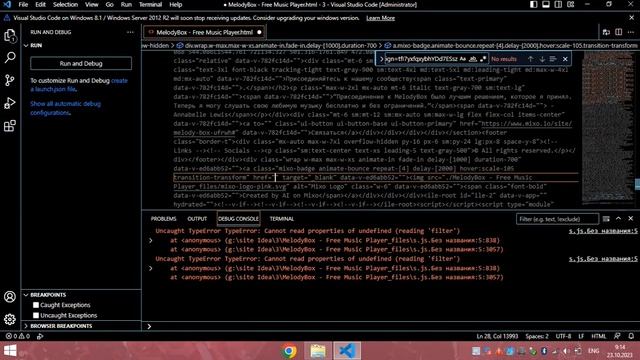Click the Open Changes icon in the editor toolbar
Viewport: 640px width, 360px height.
tap(606, 32)
